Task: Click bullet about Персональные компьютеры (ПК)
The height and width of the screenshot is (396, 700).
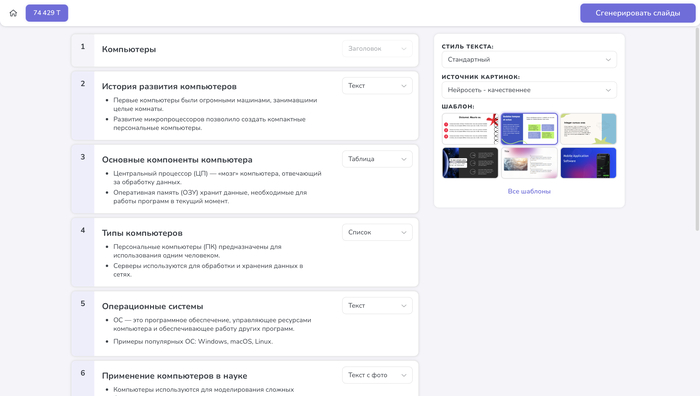Action: click(x=197, y=251)
